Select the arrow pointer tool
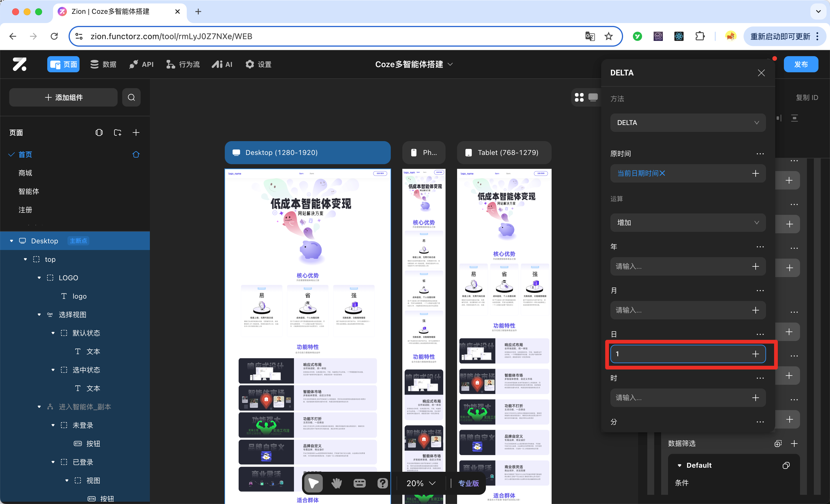The image size is (830, 504). click(313, 483)
